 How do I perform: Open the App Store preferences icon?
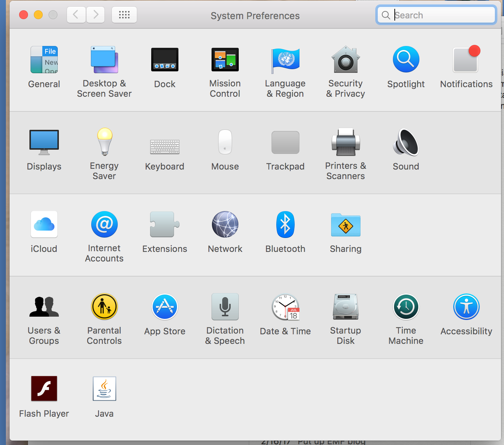(x=165, y=307)
